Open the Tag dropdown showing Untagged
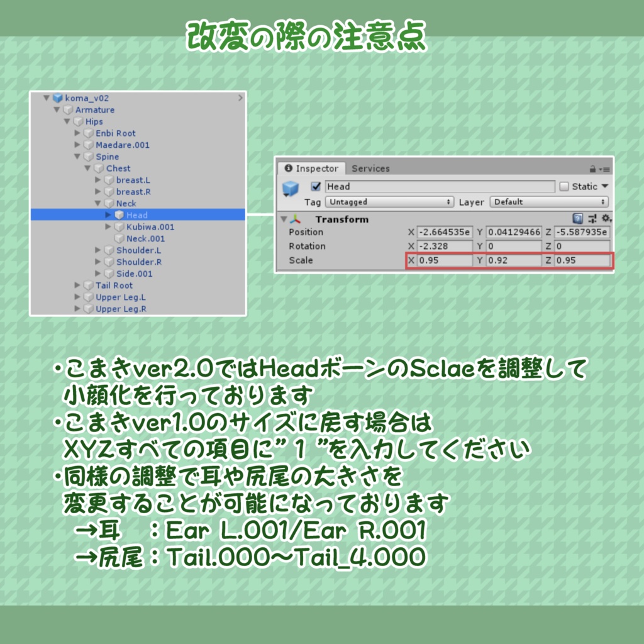Viewport: 644px width, 644px height. click(389, 202)
